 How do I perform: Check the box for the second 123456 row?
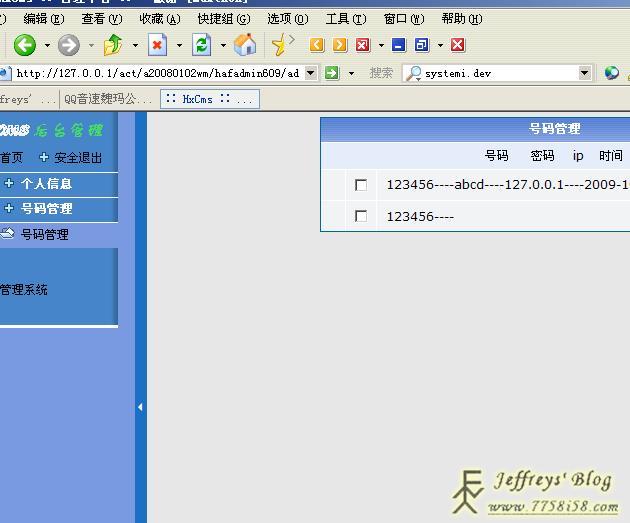coord(361,216)
